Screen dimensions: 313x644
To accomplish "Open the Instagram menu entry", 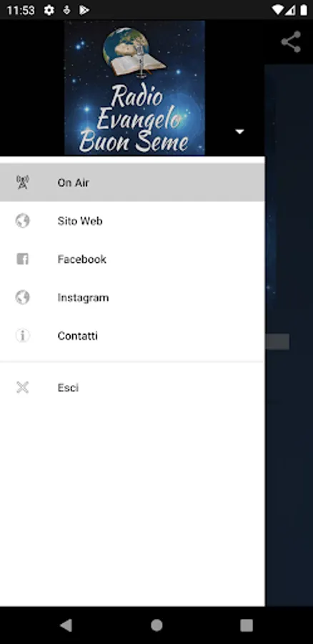I will 132,297.
